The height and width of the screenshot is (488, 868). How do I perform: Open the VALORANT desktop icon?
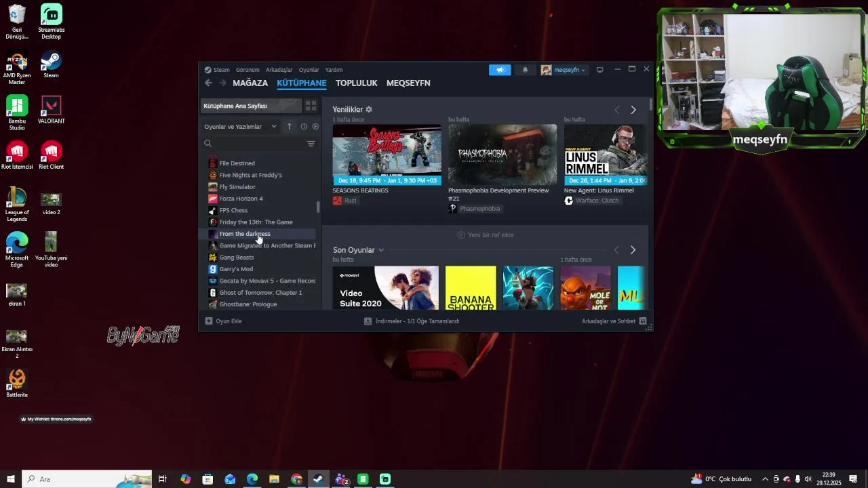tap(51, 110)
